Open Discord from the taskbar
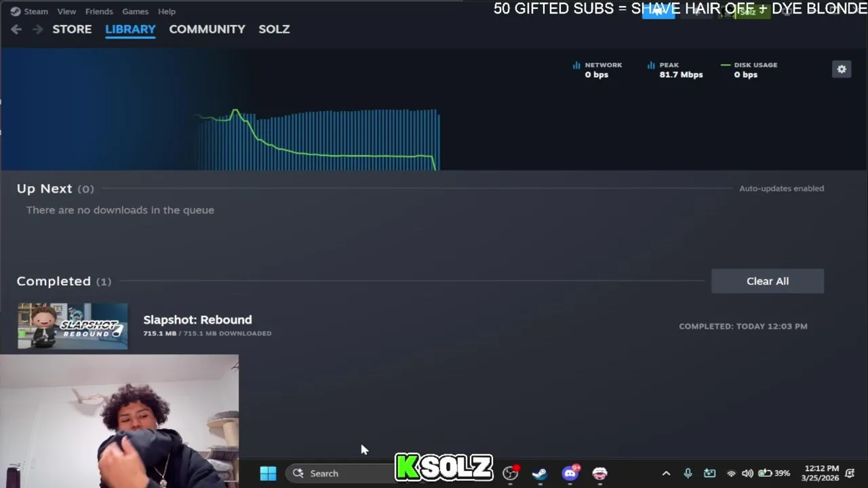The height and width of the screenshot is (488, 868). [x=570, y=473]
